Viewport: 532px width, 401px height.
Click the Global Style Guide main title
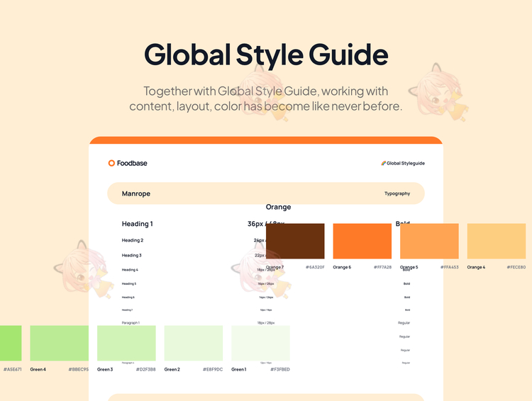coord(266,55)
